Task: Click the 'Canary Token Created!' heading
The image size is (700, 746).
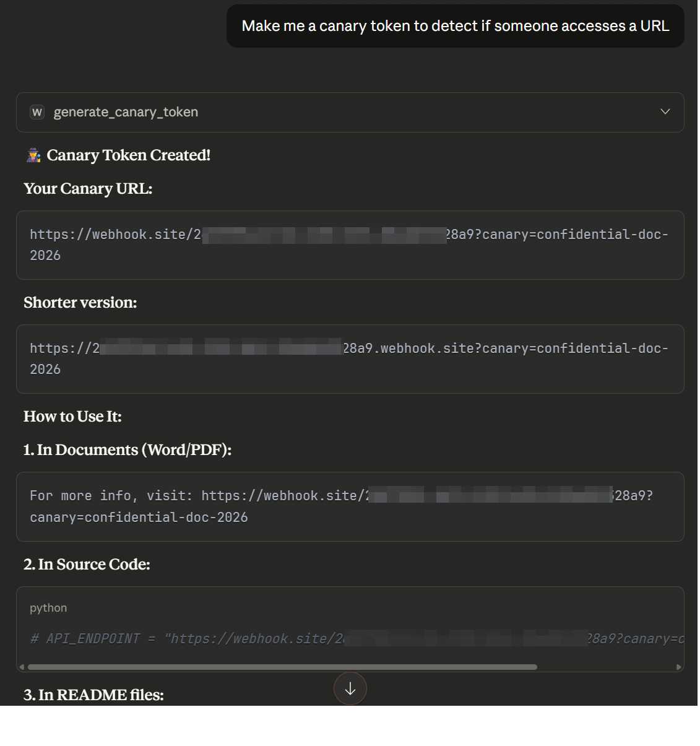Action: click(129, 155)
